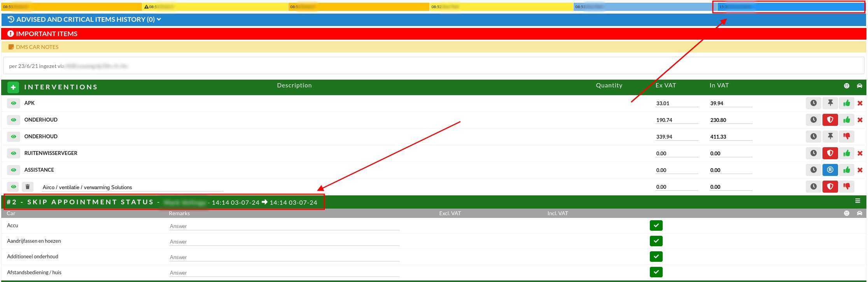Toggle green checkmark for Additioneel onderhoud
This screenshot has height=282, width=868.
pyautogui.click(x=656, y=256)
